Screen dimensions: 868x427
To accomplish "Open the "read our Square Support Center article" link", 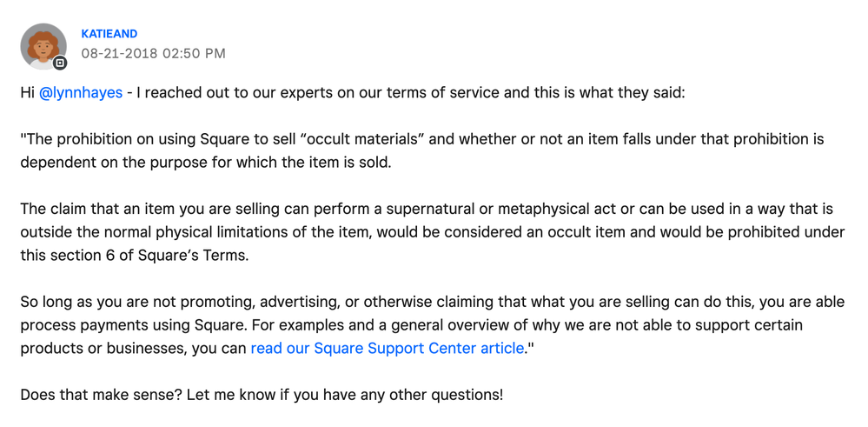I will click(x=388, y=348).
